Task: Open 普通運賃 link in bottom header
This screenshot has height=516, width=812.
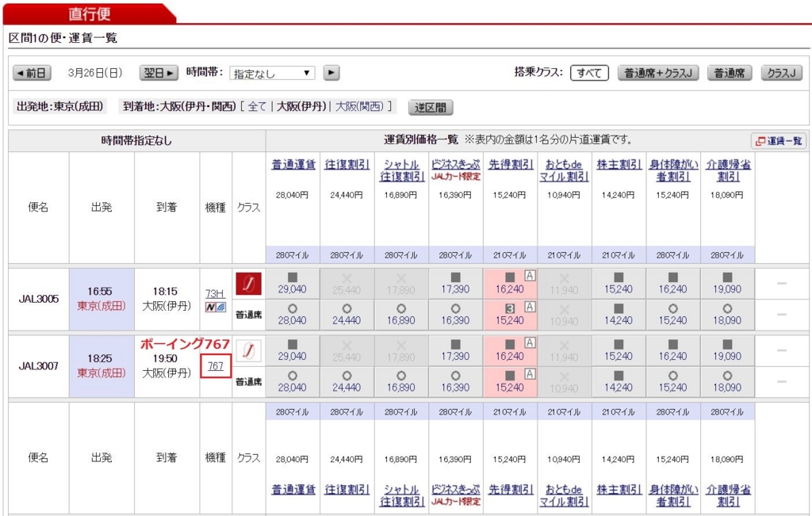Action: click(x=293, y=489)
